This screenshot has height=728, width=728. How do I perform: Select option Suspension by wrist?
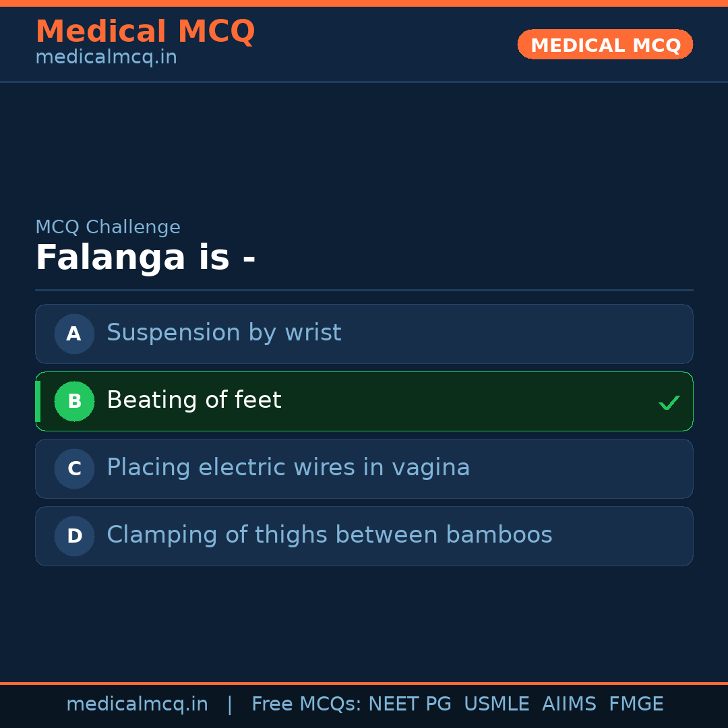[x=224, y=333]
